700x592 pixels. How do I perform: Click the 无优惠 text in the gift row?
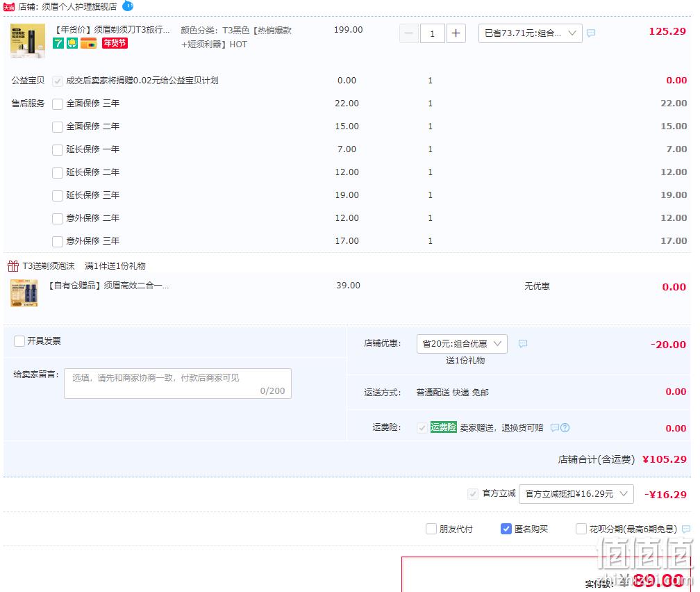(x=537, y=286)
